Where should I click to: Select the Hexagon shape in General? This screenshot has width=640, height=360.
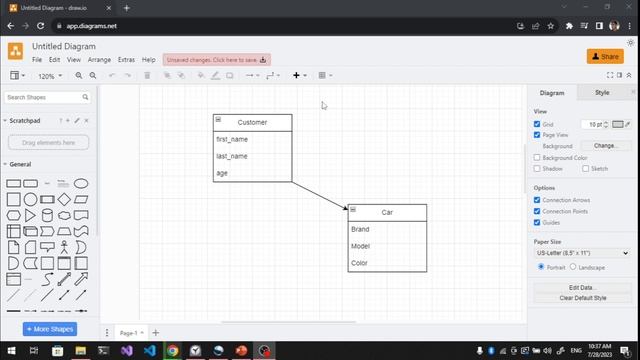coord(13,216)
